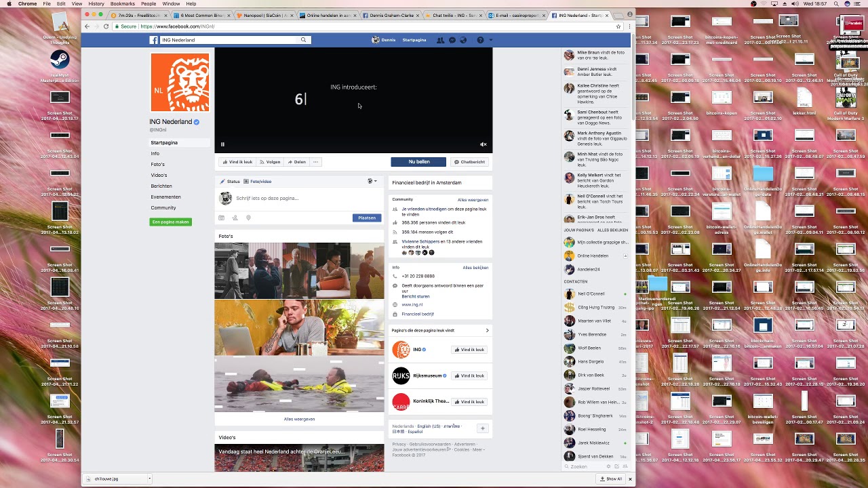Toggle Volgen to follow the page
This screenshot has width=868, height=488.
270,162
